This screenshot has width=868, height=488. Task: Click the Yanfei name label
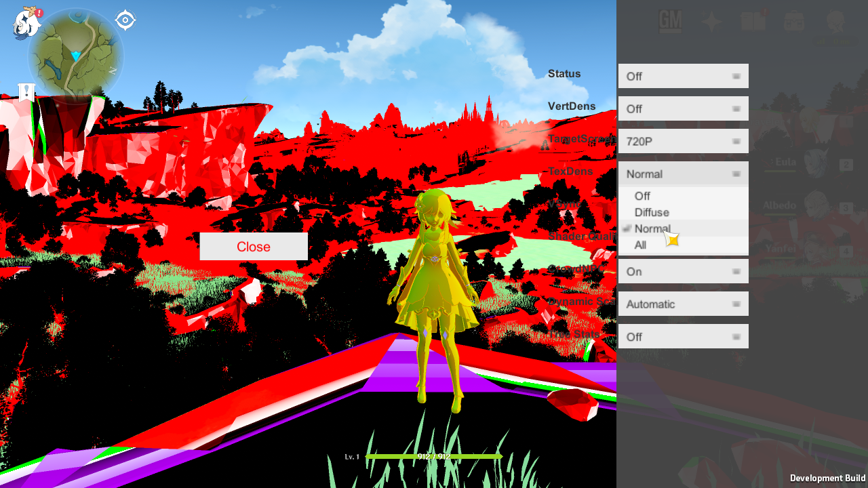click(x=780, y=249)
